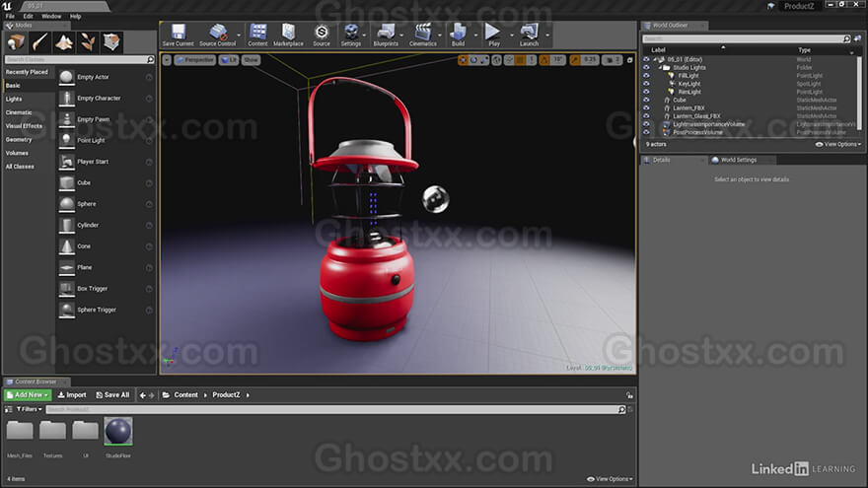Select Cone in placement list
This screenshot has height=488, width=868.
click(106, 246)
